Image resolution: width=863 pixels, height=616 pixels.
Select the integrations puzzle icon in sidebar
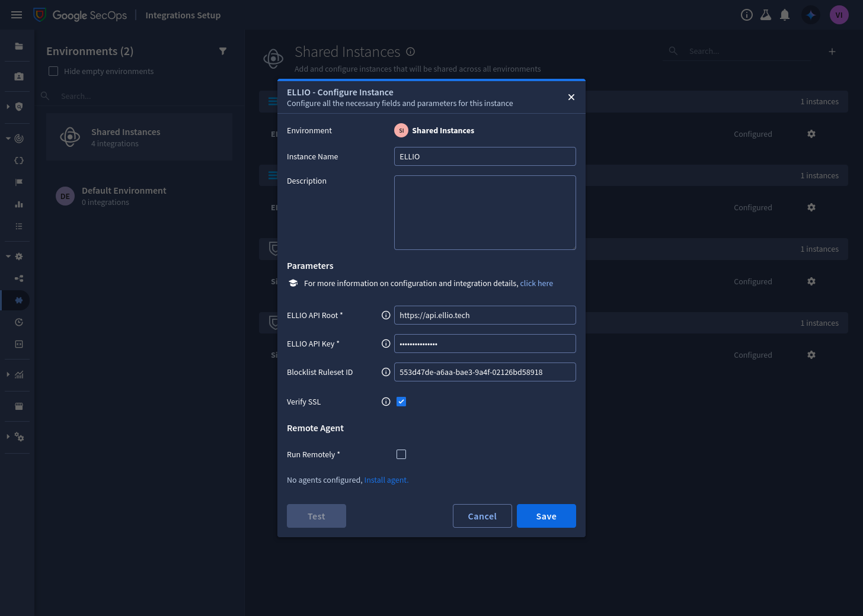point(19,300)
